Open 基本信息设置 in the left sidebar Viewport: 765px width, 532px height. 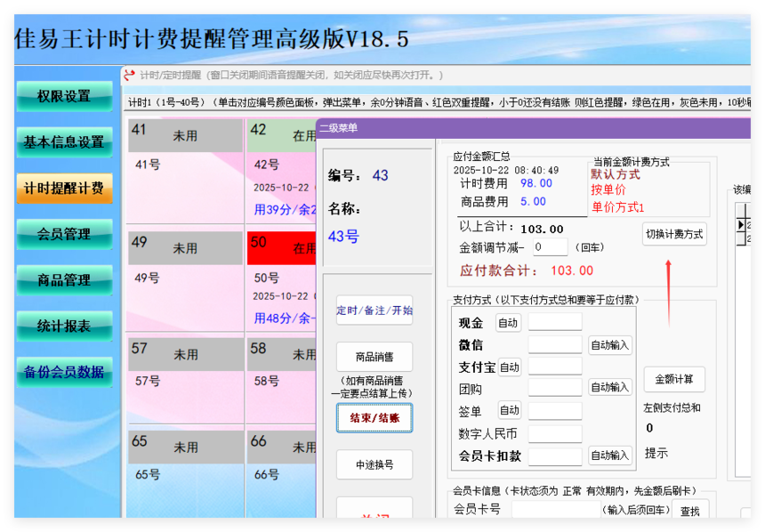64,142
